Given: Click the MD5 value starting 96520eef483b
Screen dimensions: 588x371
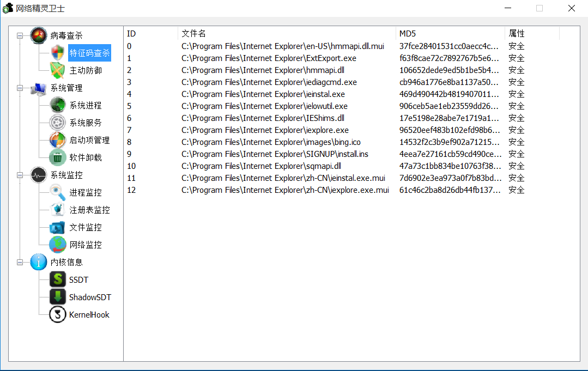Looking at the screenshot, I should (x=450, y=130).
